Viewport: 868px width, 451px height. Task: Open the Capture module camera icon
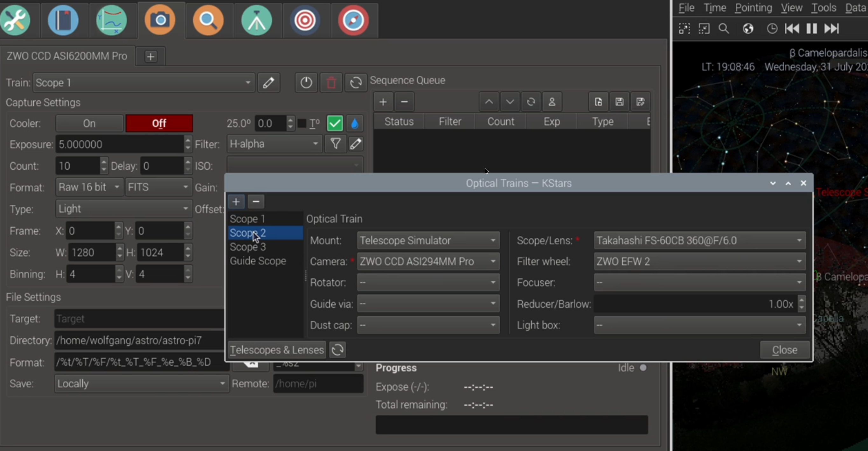(160, 20)
